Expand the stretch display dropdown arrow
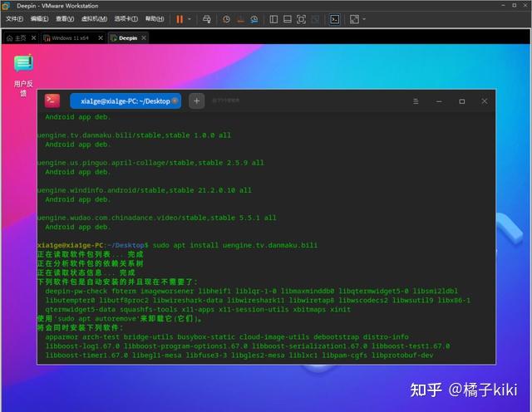This screenshot has height=412, width=532. (364, 19)
